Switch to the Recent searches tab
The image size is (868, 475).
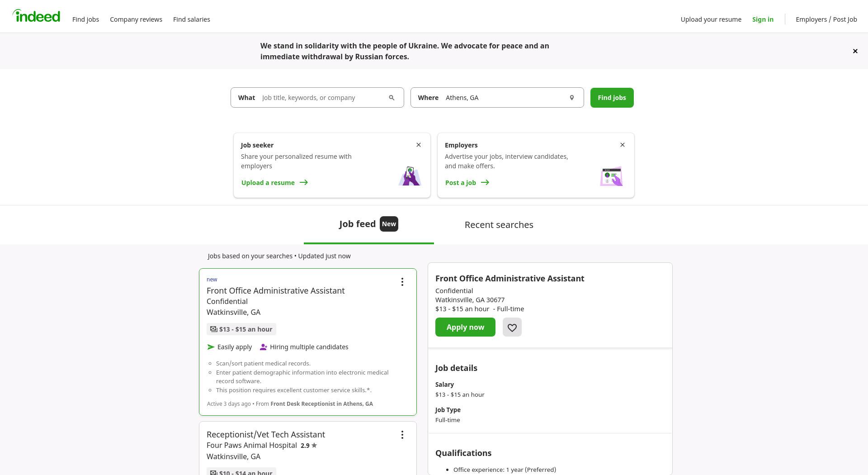coord(499,225)
